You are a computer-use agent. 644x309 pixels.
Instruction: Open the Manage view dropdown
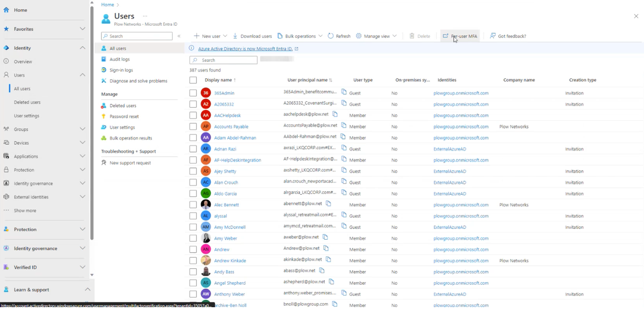[376, 36]
